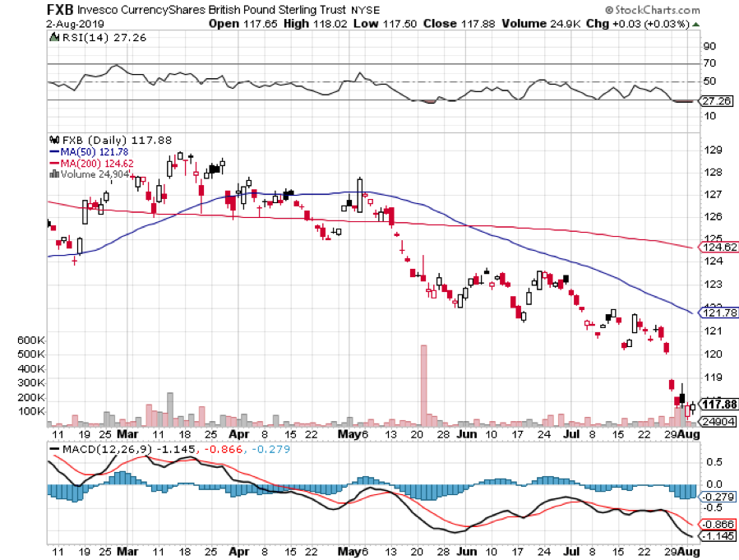Click the Apr label under the price chart
The width and height of the screenshot is (739, 560).
[239, 434]
